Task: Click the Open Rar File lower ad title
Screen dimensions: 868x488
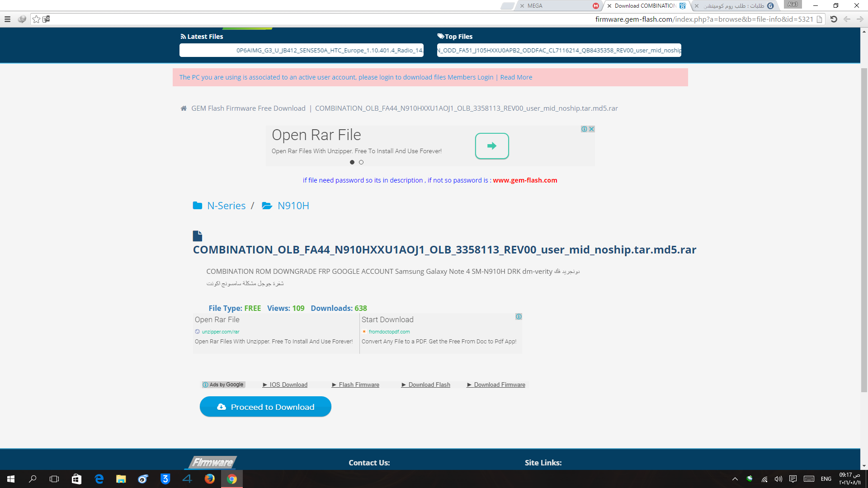Action: click(217, 319)
